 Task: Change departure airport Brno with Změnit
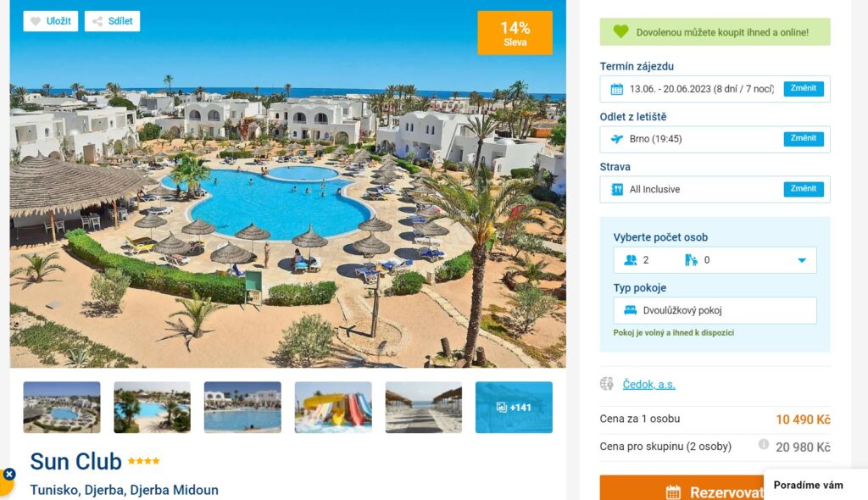click(x=804, y=138)
